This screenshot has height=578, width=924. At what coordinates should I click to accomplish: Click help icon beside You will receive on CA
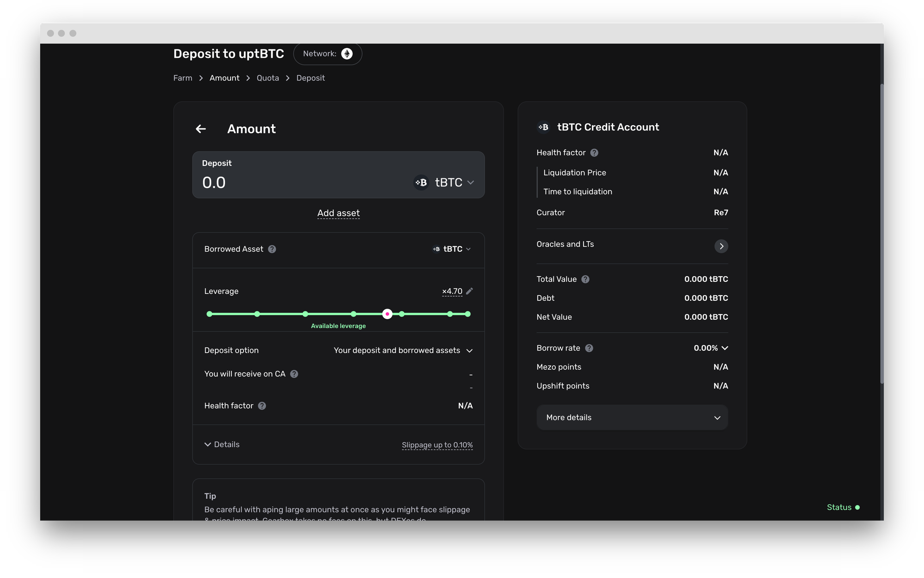pyautogui.click(x=294, y=374)
